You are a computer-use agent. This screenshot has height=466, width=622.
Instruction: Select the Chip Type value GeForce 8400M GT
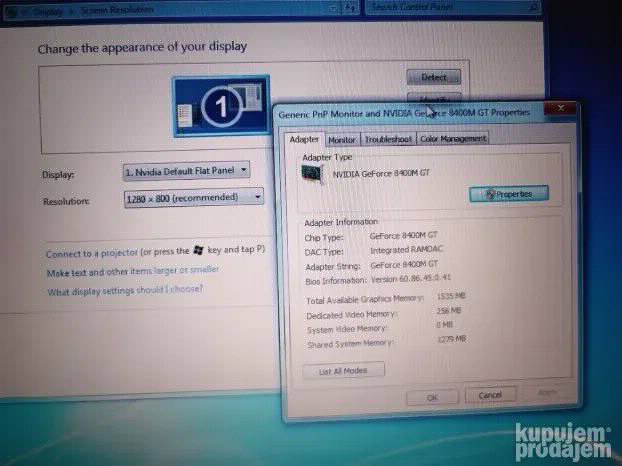[x=403, y=236]
